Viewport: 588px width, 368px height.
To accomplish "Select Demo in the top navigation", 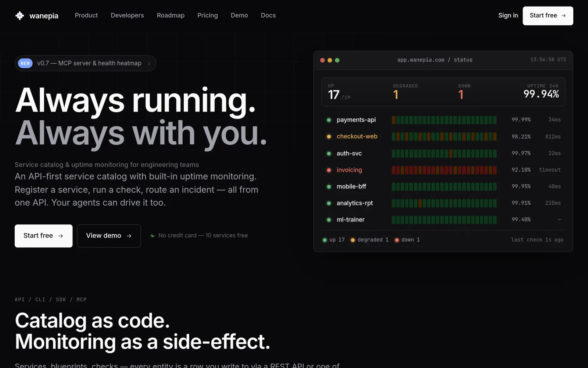I will (x=239, y=15).
